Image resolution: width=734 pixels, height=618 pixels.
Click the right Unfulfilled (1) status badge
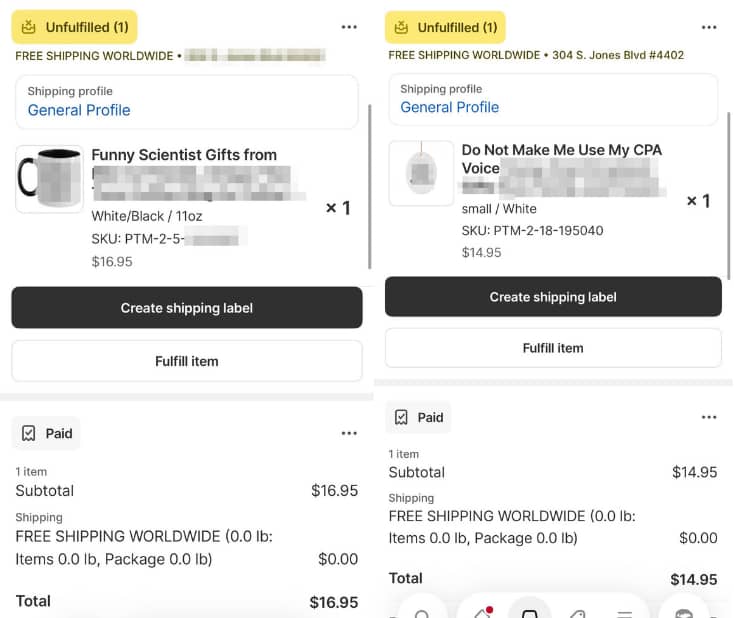click(445, 27)
